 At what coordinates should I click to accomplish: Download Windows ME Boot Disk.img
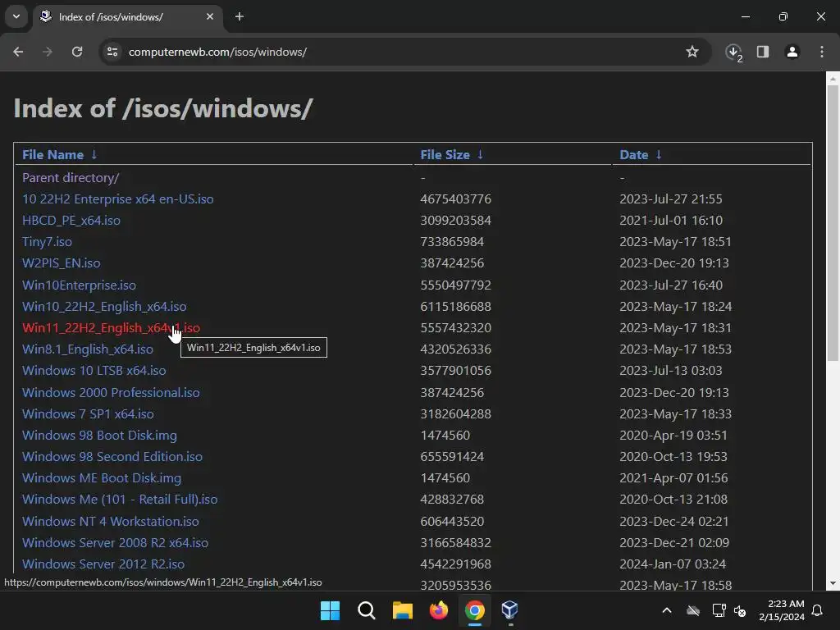[x=102, y=478]
